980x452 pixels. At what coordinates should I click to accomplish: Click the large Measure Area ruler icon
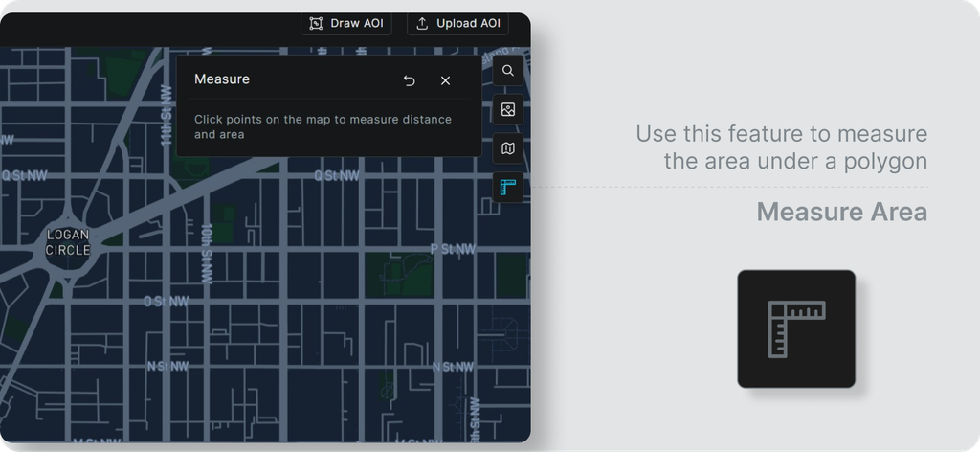tap(796, 328)
